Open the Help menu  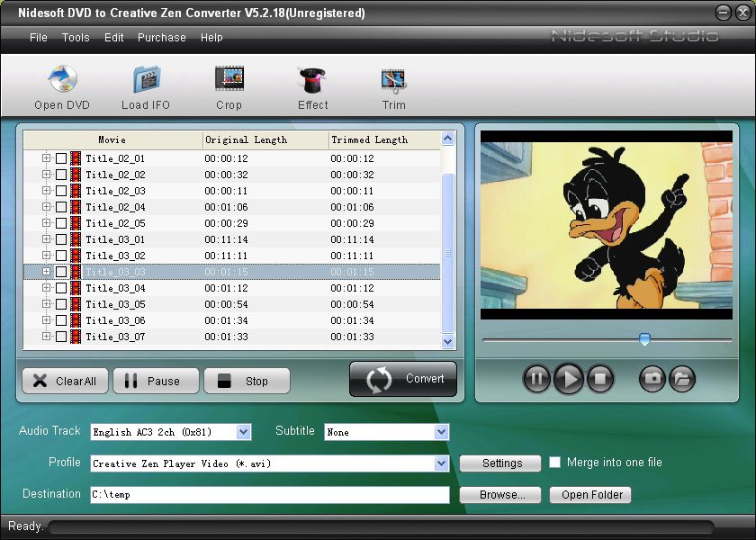click(x=211, y=38)
